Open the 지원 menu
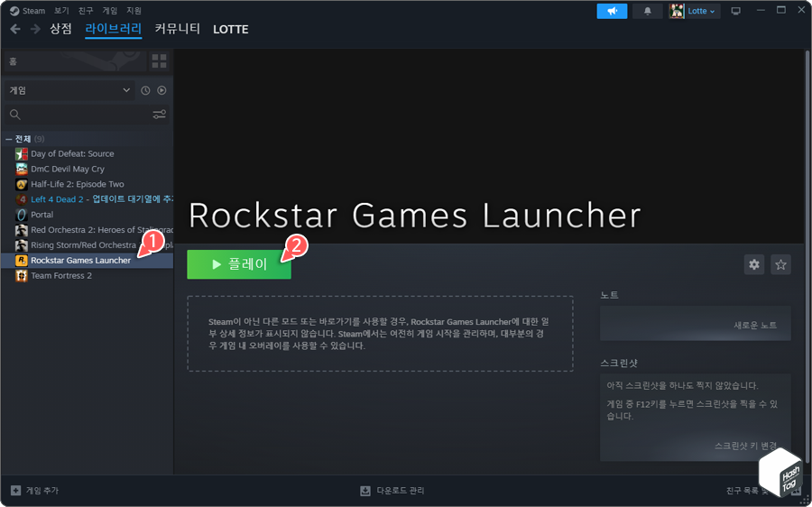The width and height of the screenshot is (812, 507). 134,10
